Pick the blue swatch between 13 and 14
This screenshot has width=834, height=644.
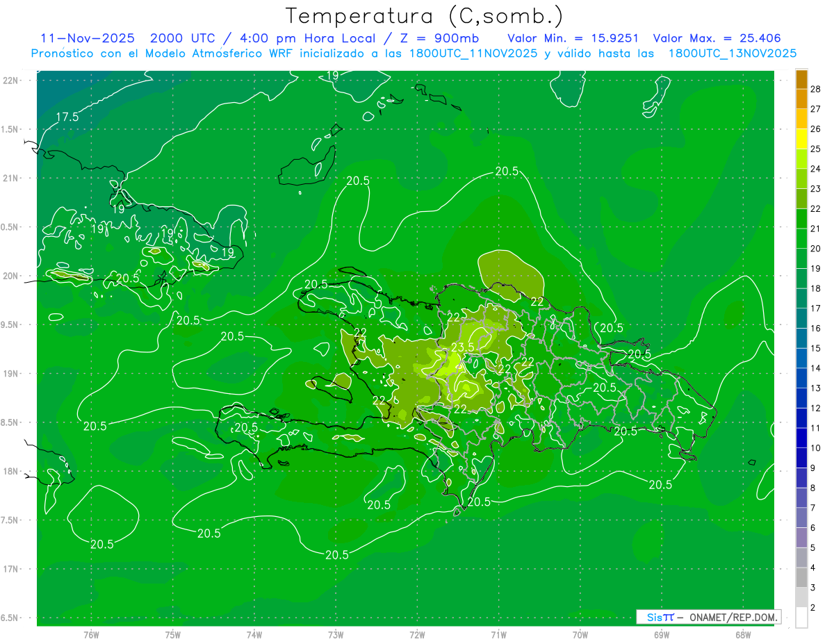tap(801, 378)
